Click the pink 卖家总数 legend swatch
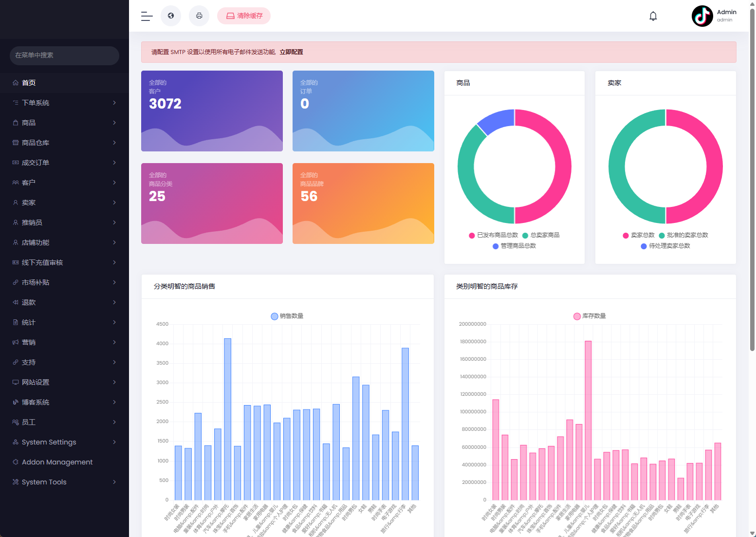 (x=626, y=235)
